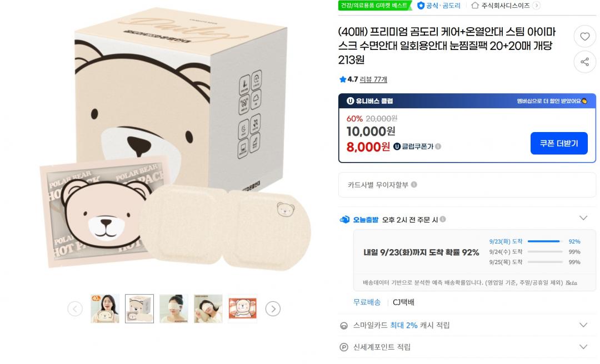Viewport: 600px width, 364px height.
Task: Select the first thumbnail with 40 badge
Action: pos(104,309)
